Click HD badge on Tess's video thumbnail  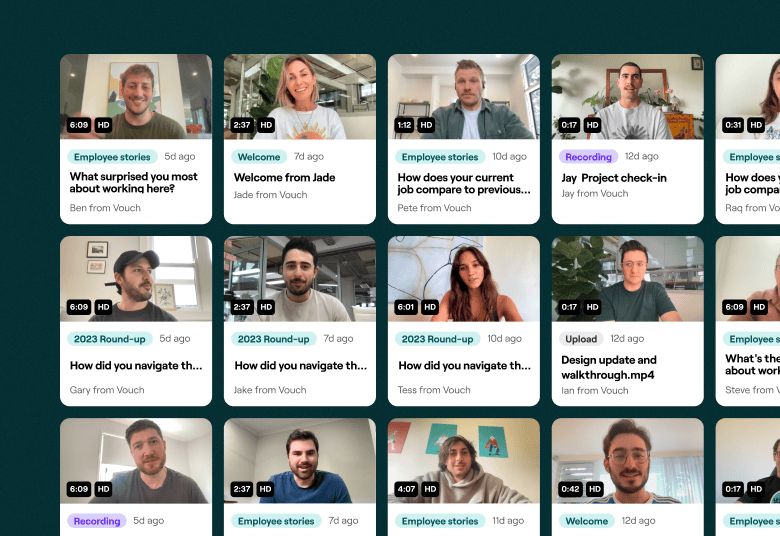(430, 307)
